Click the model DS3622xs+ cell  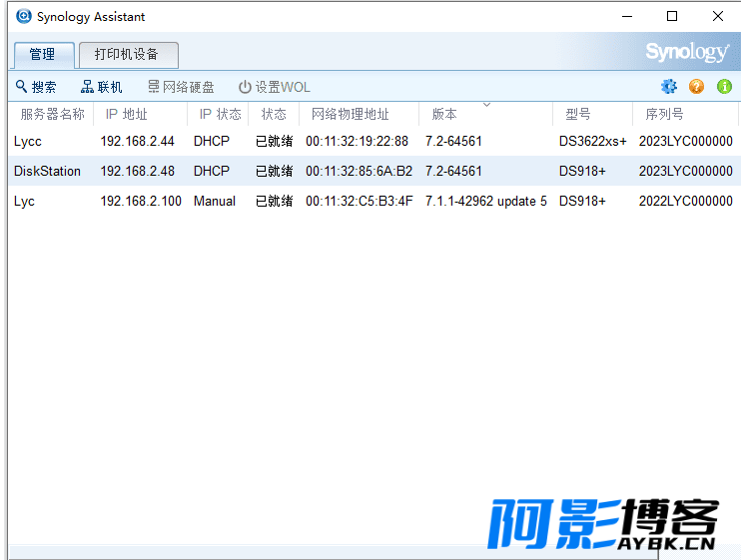(592, 141)
